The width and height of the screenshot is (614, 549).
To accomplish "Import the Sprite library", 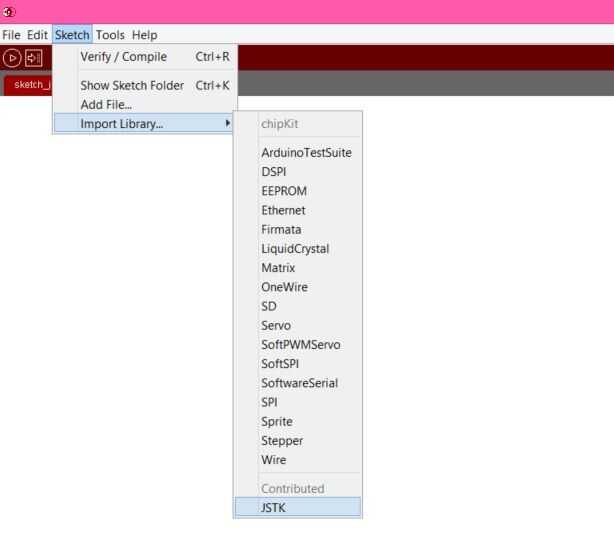I will [x=298, y=421].
